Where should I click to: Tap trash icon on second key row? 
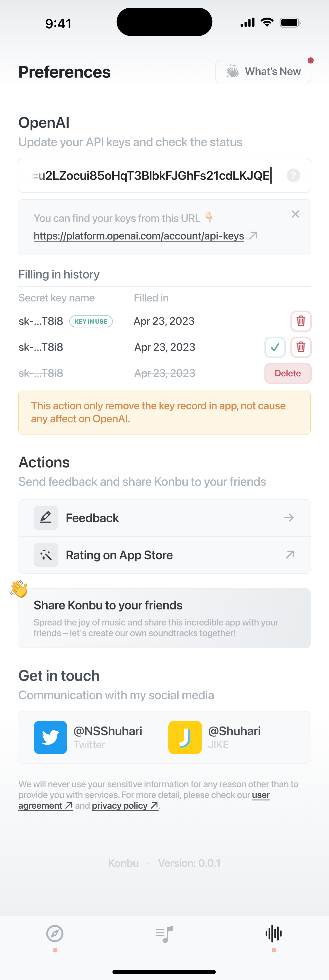tap(301, 347)
